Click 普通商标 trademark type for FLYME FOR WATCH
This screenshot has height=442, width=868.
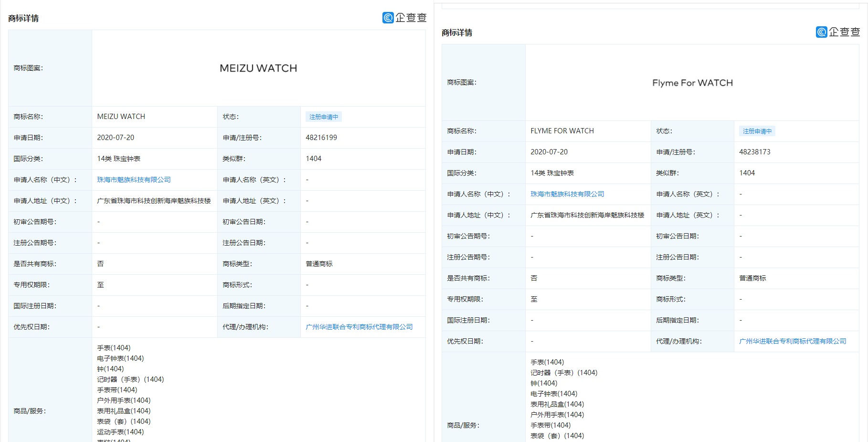point(752,278)
